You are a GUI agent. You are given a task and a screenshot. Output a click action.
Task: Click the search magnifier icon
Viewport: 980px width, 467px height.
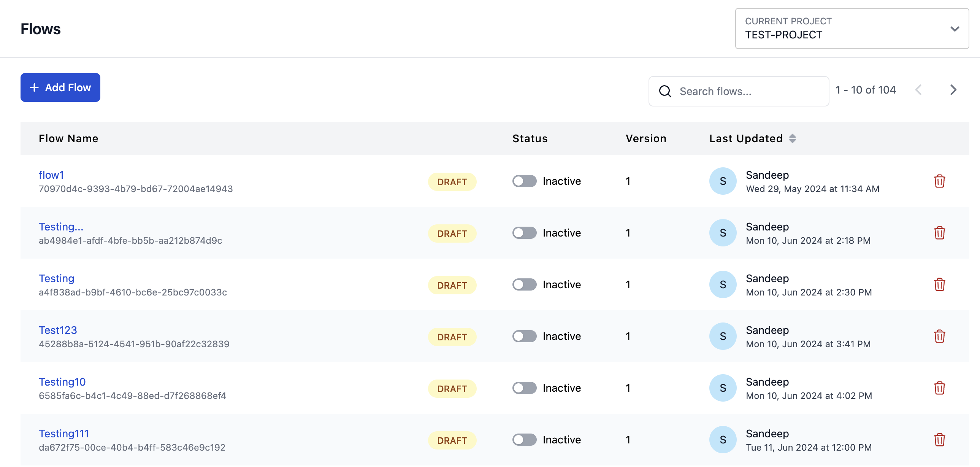pos(665,91)
